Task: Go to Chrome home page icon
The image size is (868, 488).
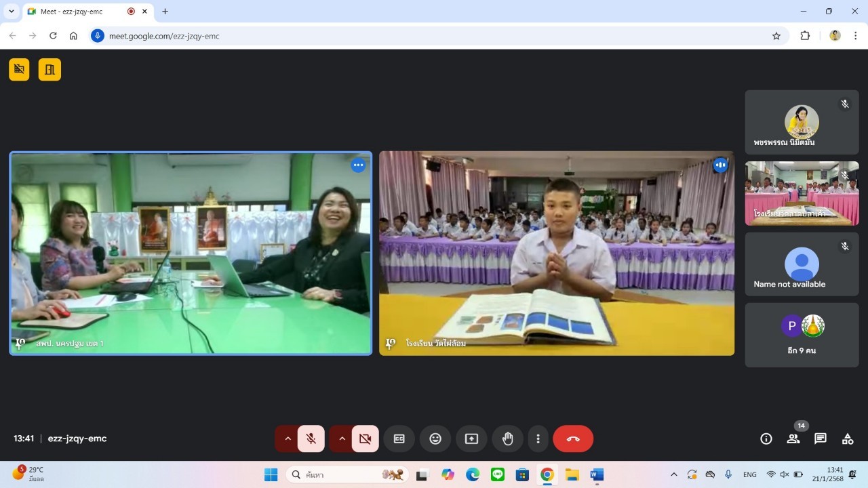Action: (x=73, y=36)
